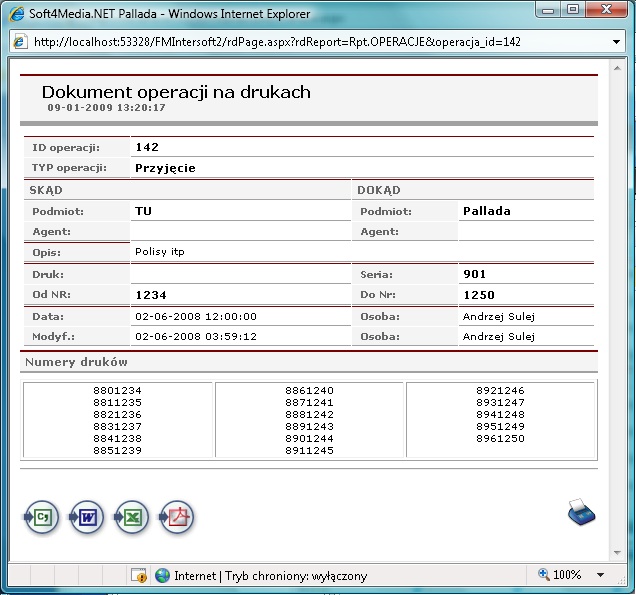The image size is (636, 595).
Task: Click the Opis value 'Polisy itp'
Action: coord(160,252)
